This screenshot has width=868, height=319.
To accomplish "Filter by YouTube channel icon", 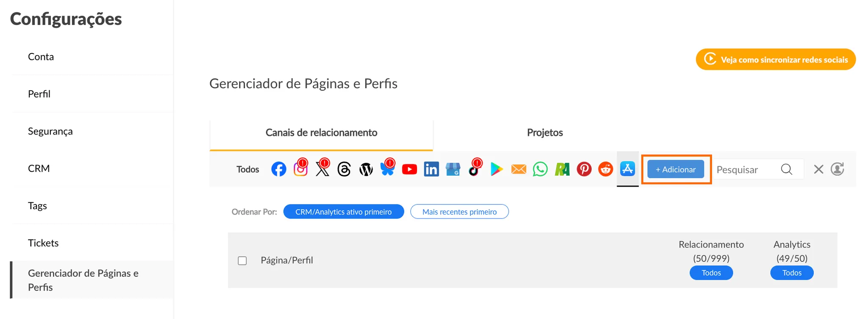I will pos(409,170).
